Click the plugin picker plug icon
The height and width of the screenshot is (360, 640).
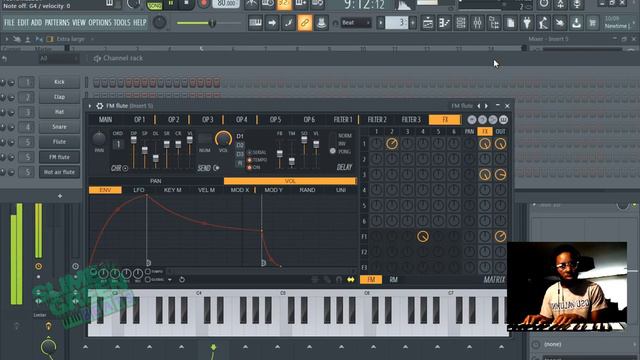pos(527,23)
